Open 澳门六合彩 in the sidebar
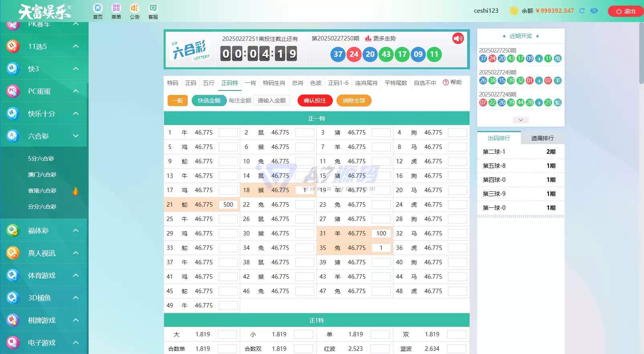Screen dimensions: 644x354 (x=42, y=175)
